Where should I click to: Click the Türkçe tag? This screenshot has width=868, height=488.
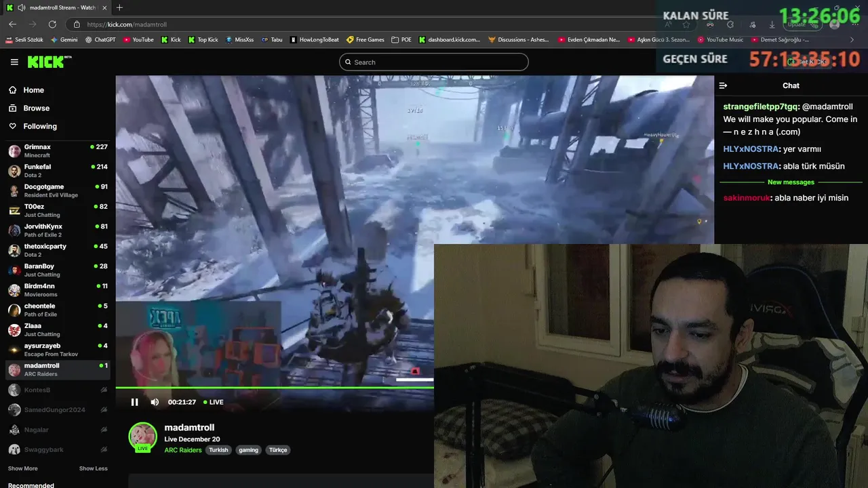click(x=278, y=450)
